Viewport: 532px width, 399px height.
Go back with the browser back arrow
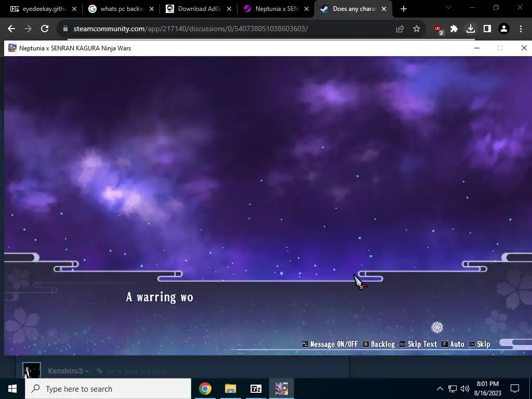(11, 29)
